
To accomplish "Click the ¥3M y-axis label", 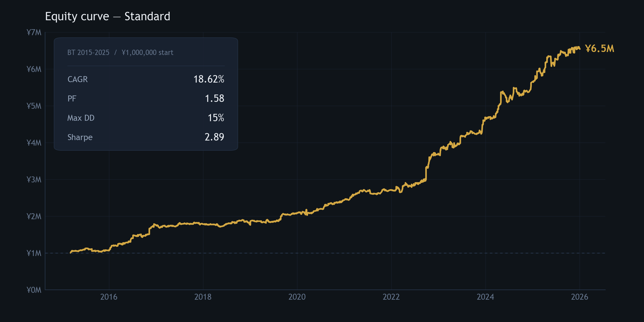I will coord(34,179).
